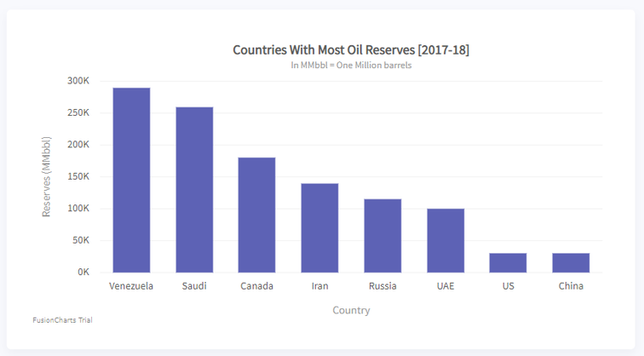Select the Saudi label under the bar

coord(194,285)
